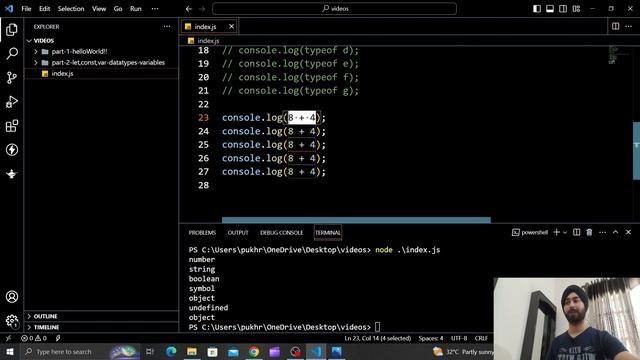Image resolution: width=640 pixels, height=360 pixels.
Task: Close the index.js editor tab
Action: (231, 27)
